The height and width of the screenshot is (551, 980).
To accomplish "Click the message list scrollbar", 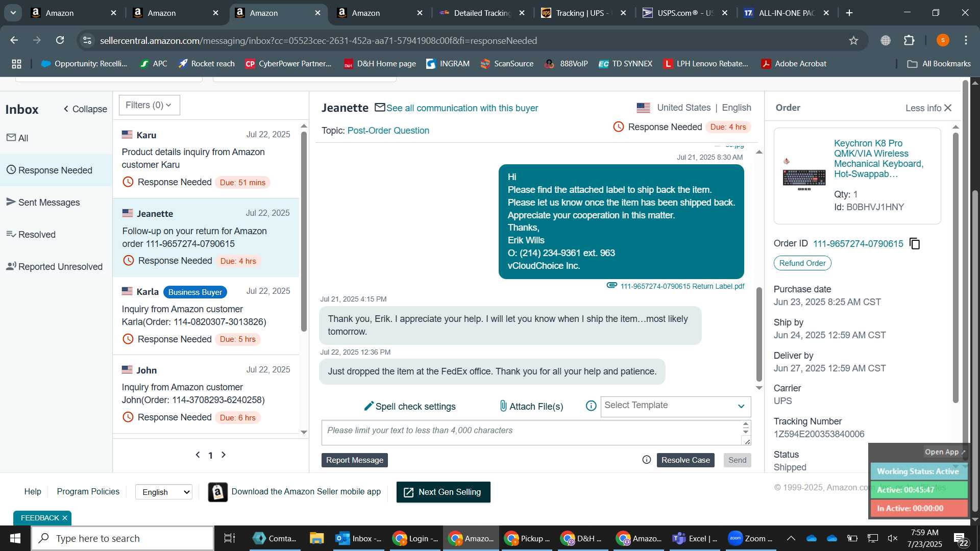I will tap(304, 232).
